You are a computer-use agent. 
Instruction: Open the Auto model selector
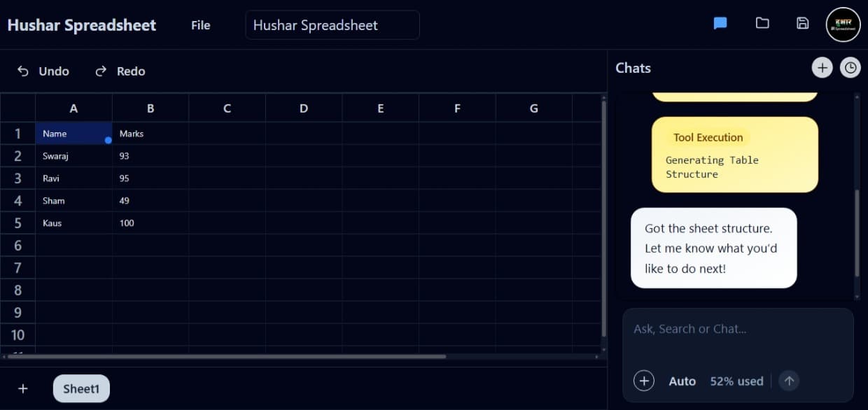click(682, 381)
